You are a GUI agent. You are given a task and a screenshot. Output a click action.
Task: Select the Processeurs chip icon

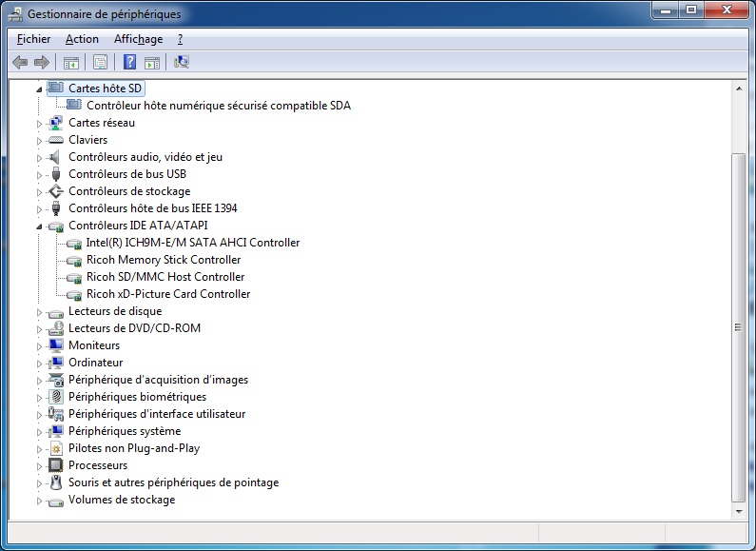coord(55,465)
